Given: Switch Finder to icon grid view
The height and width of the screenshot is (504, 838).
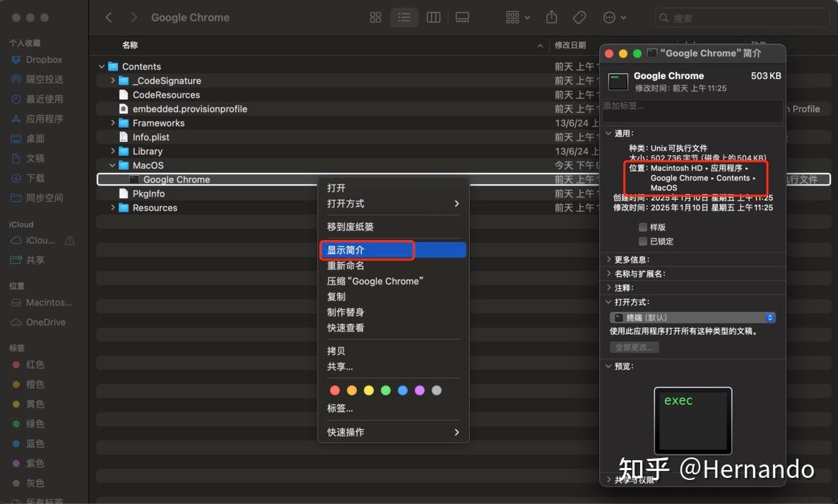Looking at the screenshot, I should click(x=376, y=18).
